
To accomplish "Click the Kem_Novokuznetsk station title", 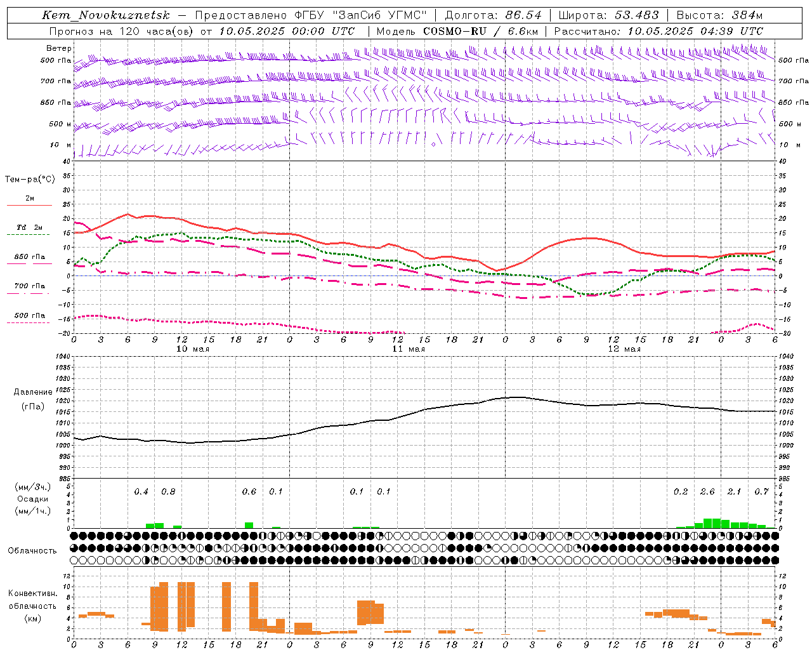I will click(x=106, y=15).
